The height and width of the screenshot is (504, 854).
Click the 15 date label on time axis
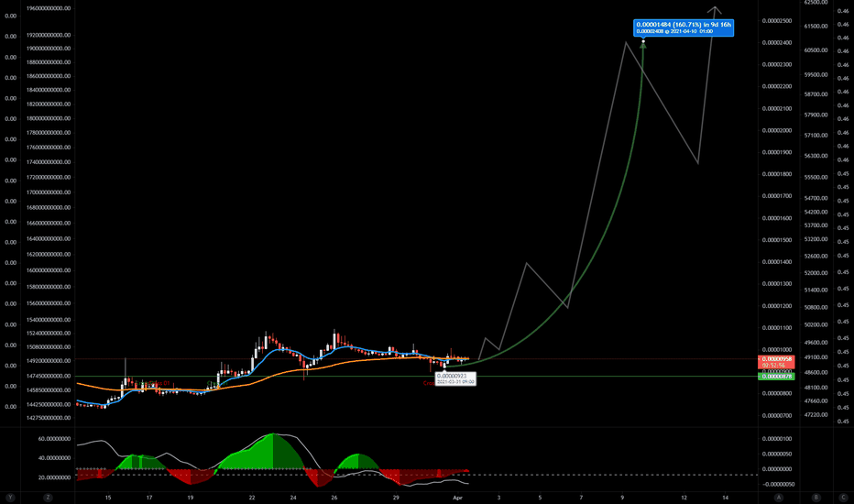click(108, 498)
